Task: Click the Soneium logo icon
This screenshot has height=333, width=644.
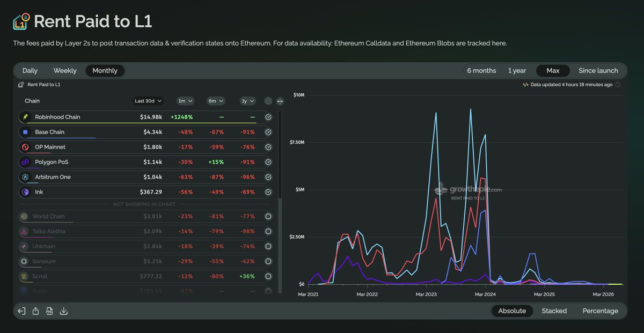Action: point(24,262)
